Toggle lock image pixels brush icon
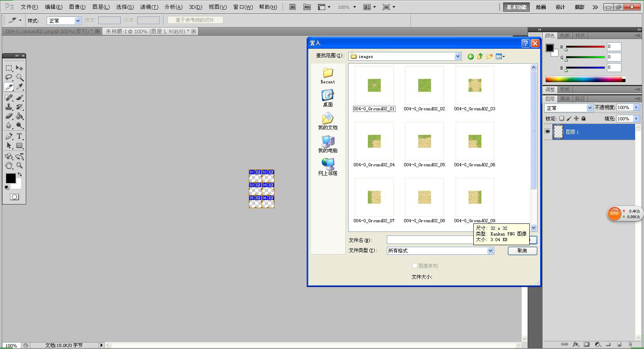Screen dimensions: 644x349 (x=569, y=118)
